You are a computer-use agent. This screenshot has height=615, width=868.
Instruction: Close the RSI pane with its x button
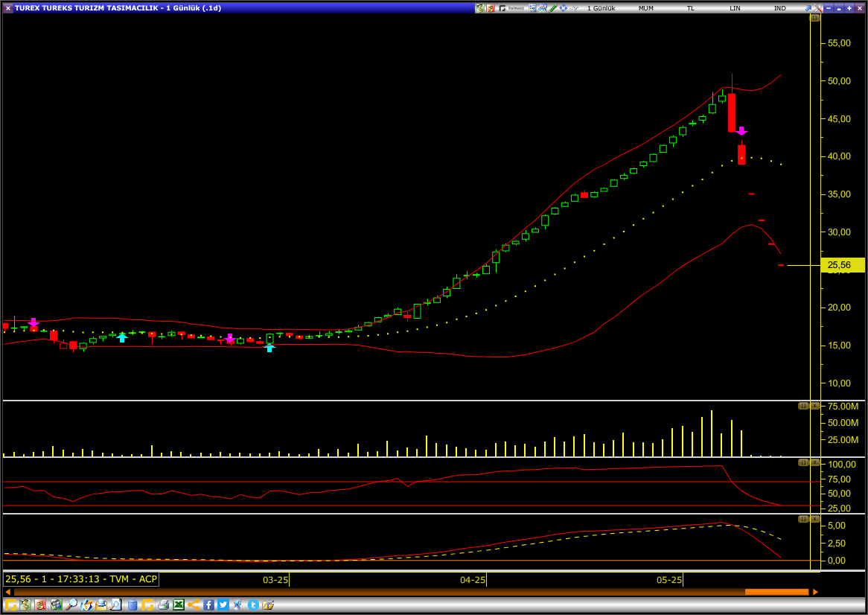[x=815, y=462]
